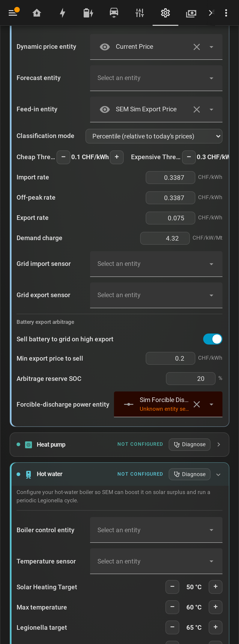This screenshot has width=239, height=644.
Task: Open the home energy tab icon
Action: pyautogui.click(x=37, y=13)
